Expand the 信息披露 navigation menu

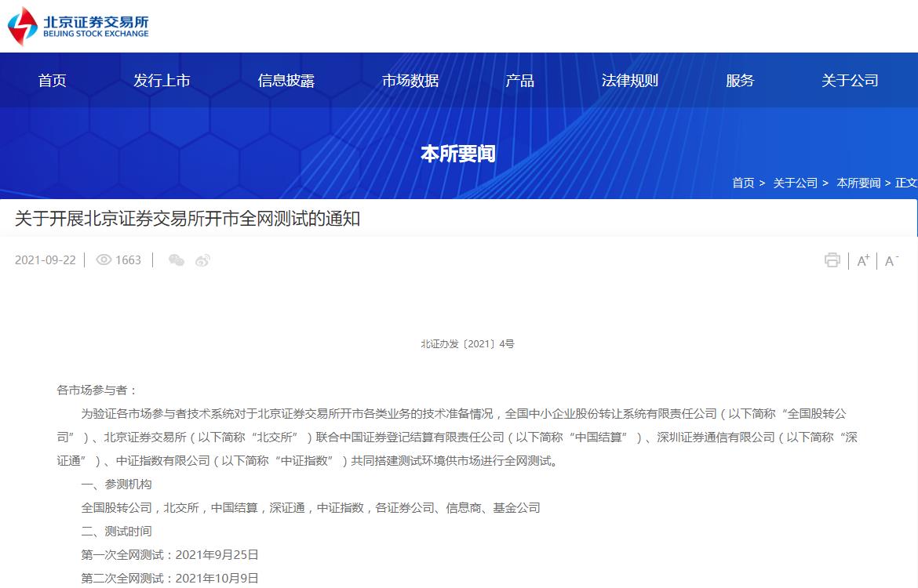(x=286, y=80)
